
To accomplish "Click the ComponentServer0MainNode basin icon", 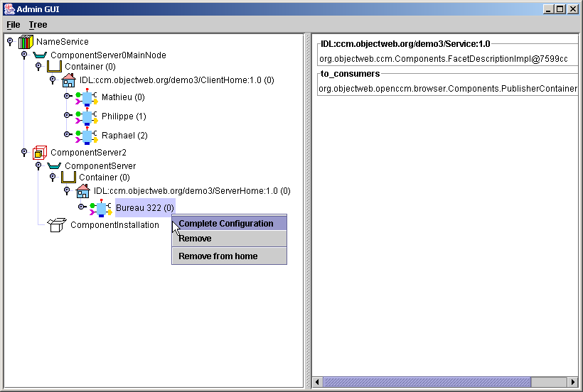I will [40, 55].
